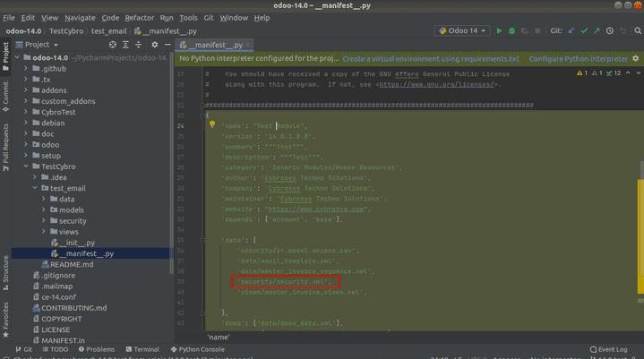Click the 'name' breadcrumb below editor
The height and width of the screenshot is (359, 644).
(218, 338)
